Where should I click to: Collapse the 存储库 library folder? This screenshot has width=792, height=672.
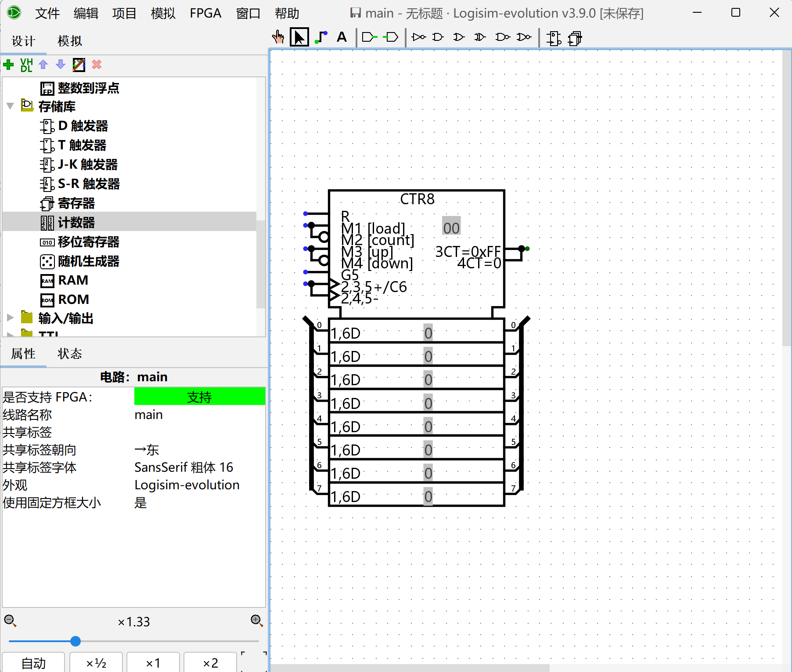click(x=10, y=106)
